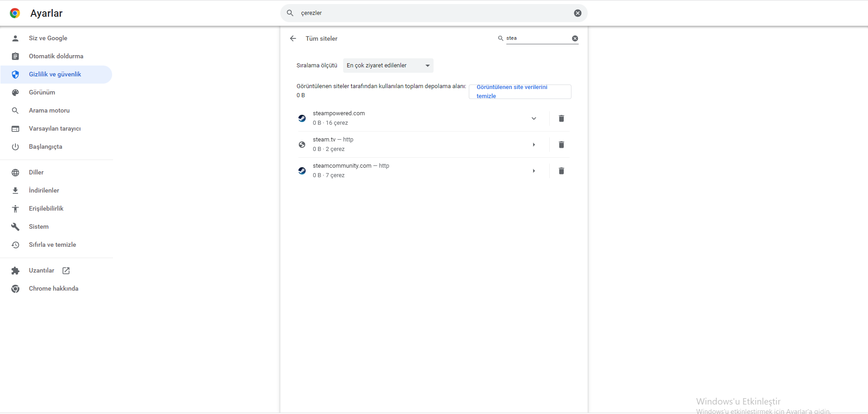This screenshot has height=414, width=868.
Task: Open Chrome hakkında page
Action: click(56, 289)
